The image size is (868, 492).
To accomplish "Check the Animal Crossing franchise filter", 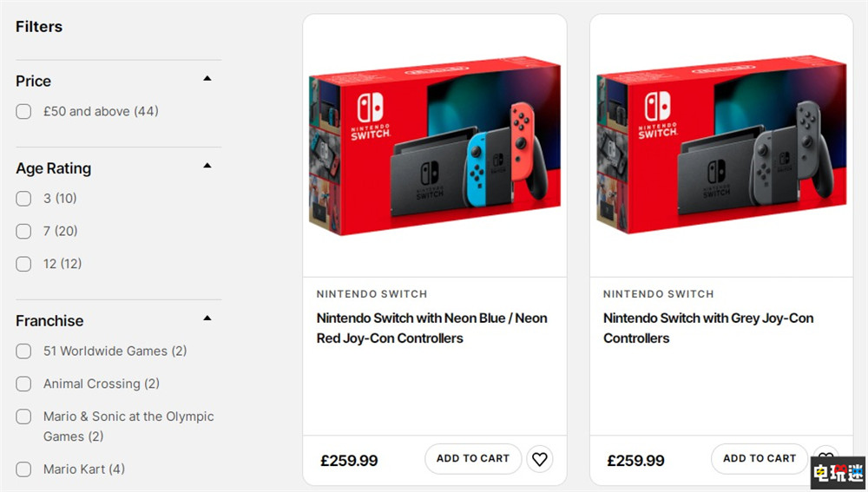I will [24, 384].
